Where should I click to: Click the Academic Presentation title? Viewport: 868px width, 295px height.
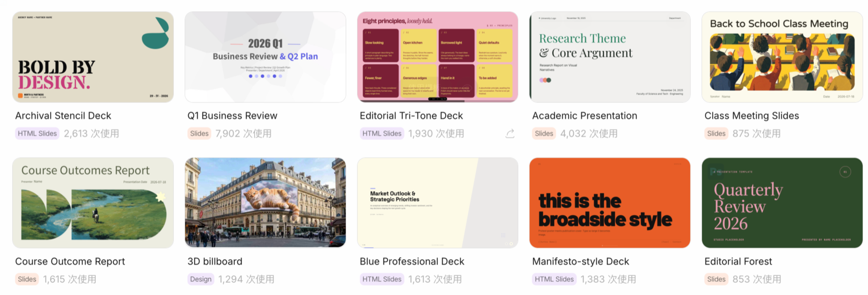point(584,116)
